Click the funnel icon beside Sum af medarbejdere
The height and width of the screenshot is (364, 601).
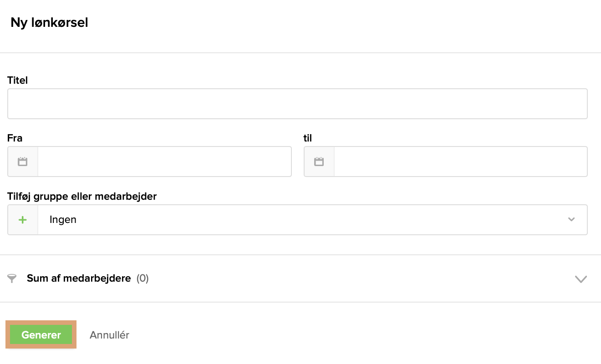12,278
